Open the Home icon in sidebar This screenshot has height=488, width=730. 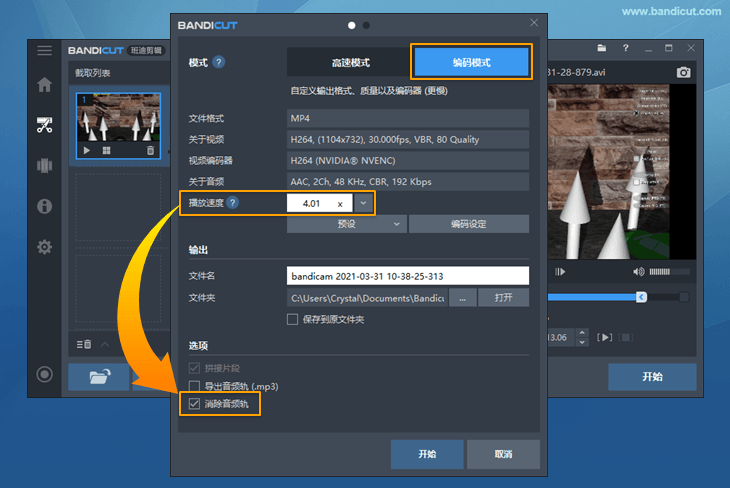pos(44,85)
